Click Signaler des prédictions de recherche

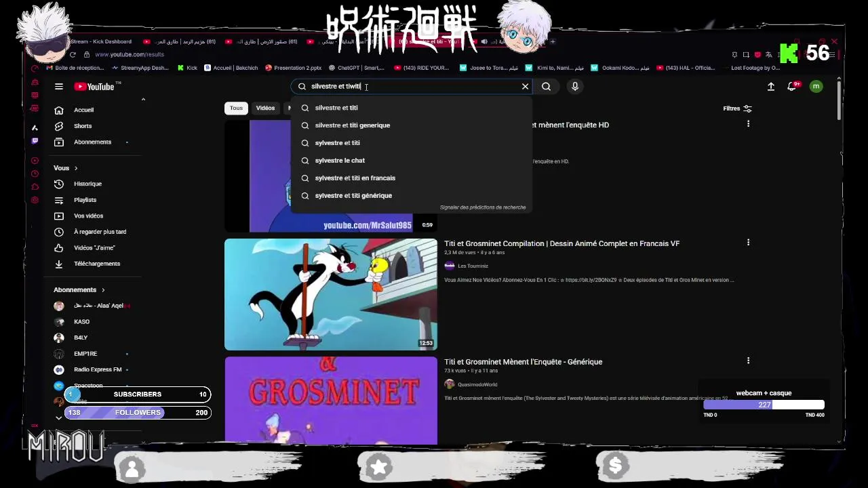pos(483,207)
